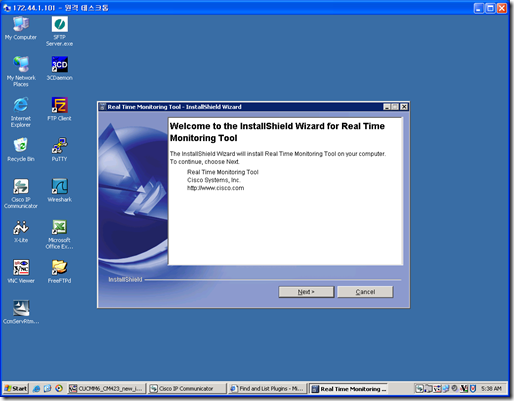The image size is (514, 401).
Task: Open the Wireshark desktop icon
Action: (x=59, y=190)
